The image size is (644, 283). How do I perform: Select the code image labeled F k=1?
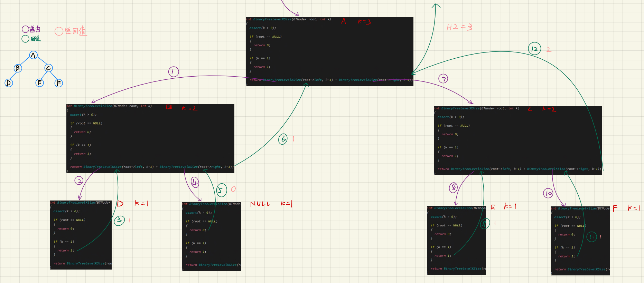(x=580, y=241)
